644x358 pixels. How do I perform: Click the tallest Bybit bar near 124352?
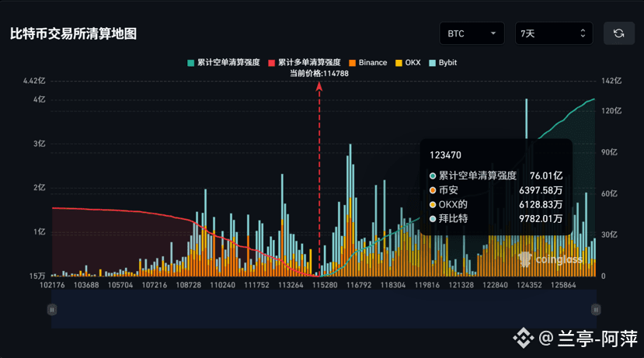pyautogui.click(x=527, y=119)
